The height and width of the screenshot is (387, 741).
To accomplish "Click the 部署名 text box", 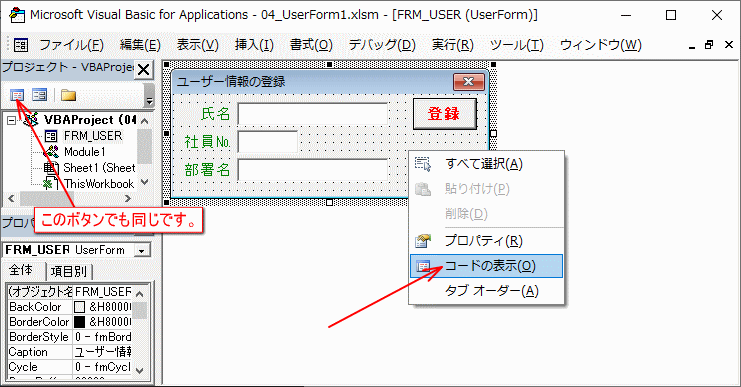I will coord(313,170).
